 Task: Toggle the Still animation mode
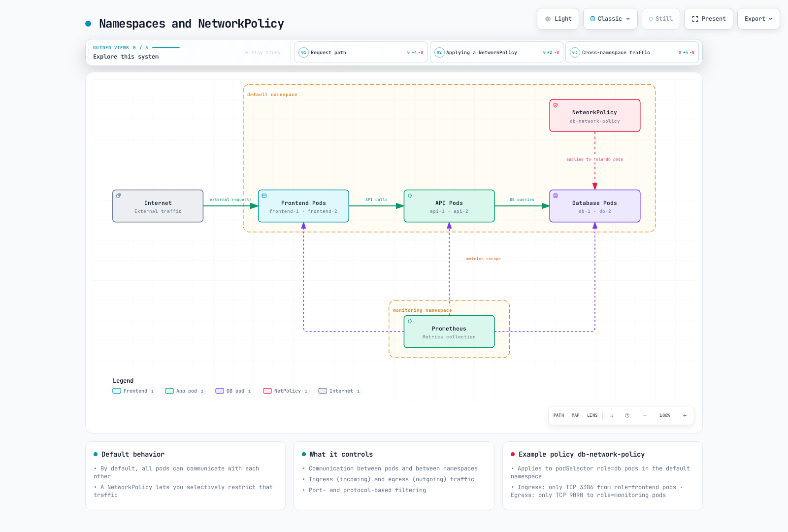pos(660,19)
